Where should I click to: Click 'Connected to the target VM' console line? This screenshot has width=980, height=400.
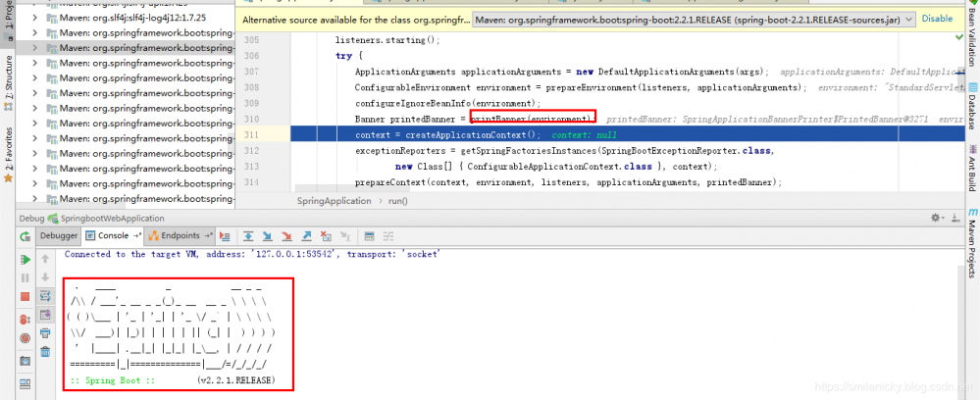[x=252, y=254]
